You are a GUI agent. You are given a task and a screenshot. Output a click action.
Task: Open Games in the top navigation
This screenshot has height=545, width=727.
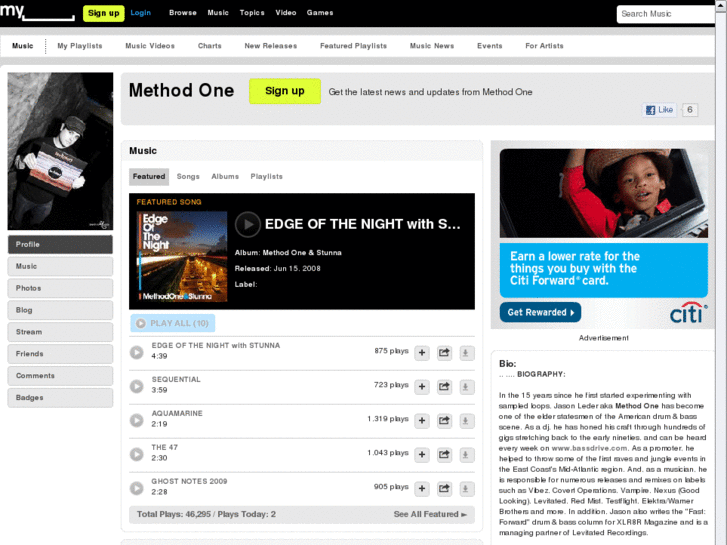coord(320,13)
